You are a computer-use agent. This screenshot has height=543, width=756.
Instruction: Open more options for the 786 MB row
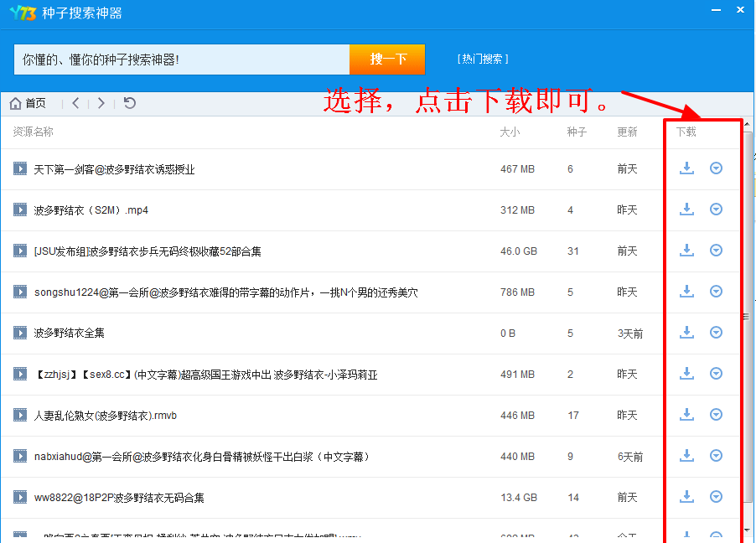(x=716, y=291)
